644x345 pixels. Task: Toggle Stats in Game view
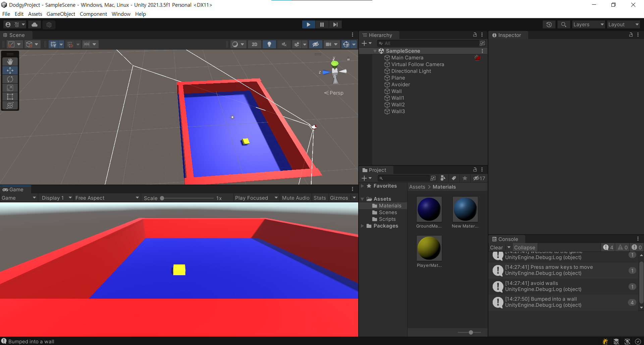320,198
